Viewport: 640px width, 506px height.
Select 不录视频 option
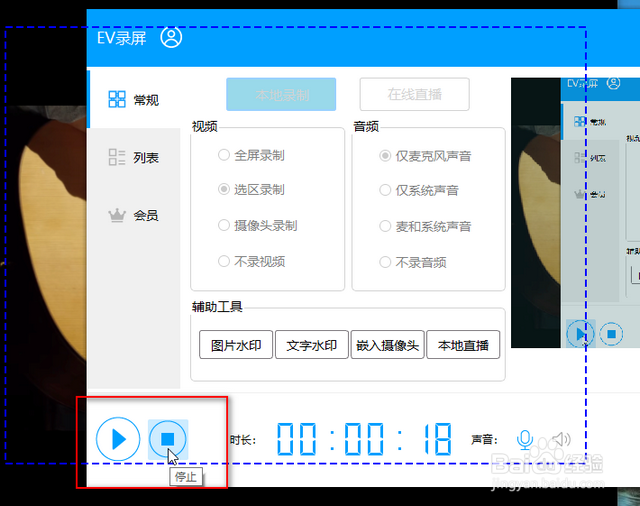point(251,261)
